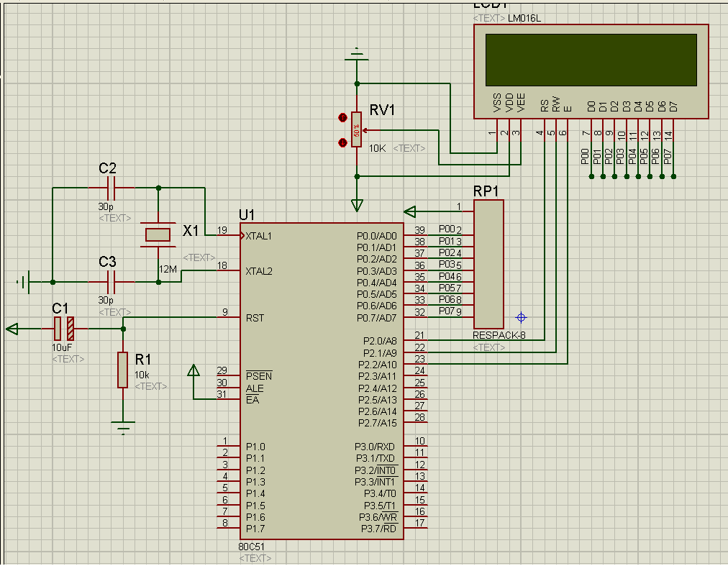The width and height of the screenshot is (728, 566).
Task: Click the RV1 potentiometer wiper body
Action: 356,130
